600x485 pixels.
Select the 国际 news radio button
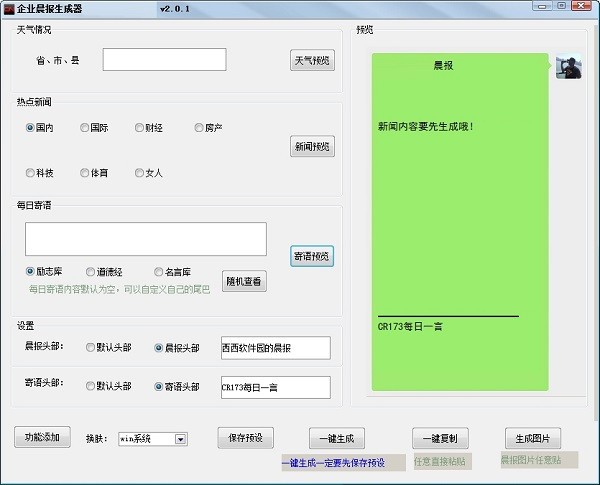point(85,128)
